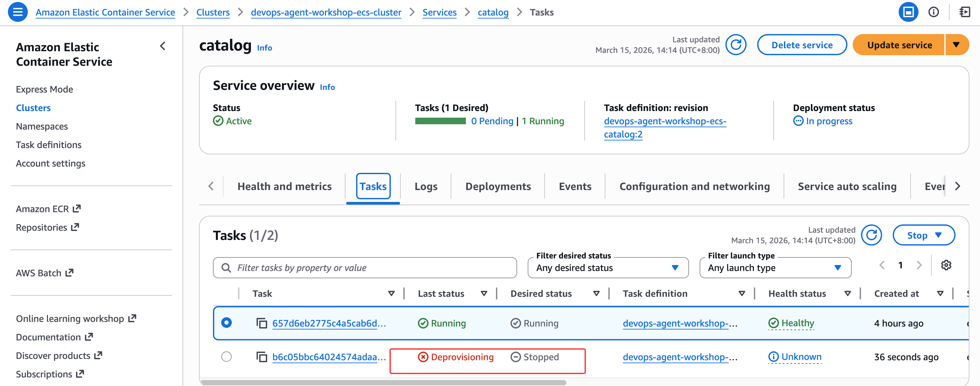Screen dimensions: 980x386
Task: Open the Stop dropdown button
Action: click(923, 235)
